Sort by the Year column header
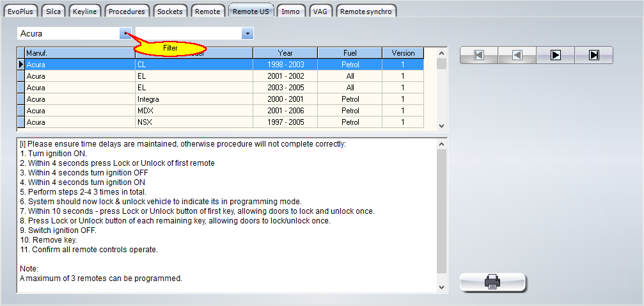Screen dimensions: 644x306 285,53
